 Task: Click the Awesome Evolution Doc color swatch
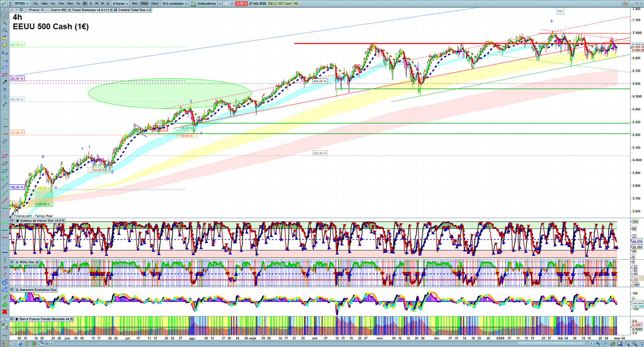(x=17, y=290)
